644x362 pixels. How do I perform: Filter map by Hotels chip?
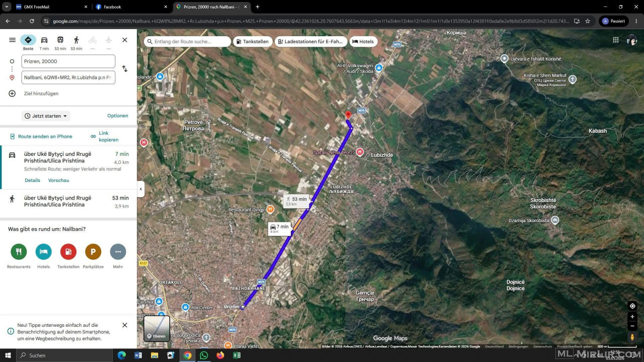tap(363, 41)
